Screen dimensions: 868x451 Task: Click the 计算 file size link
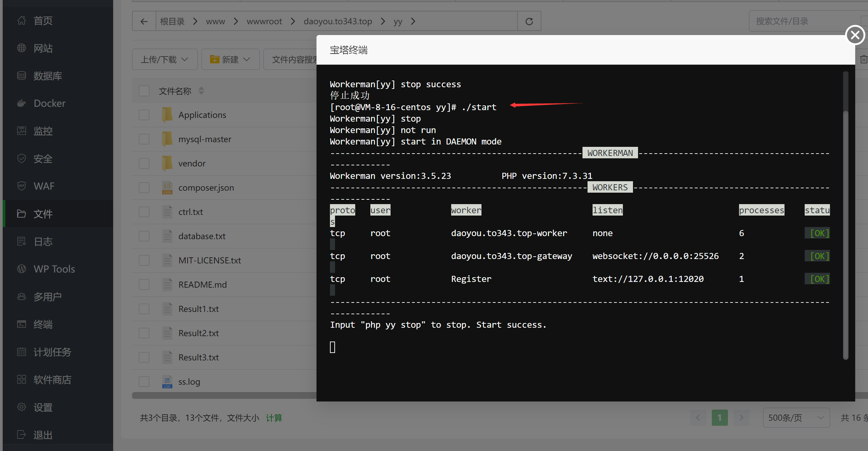pos(274,418)
